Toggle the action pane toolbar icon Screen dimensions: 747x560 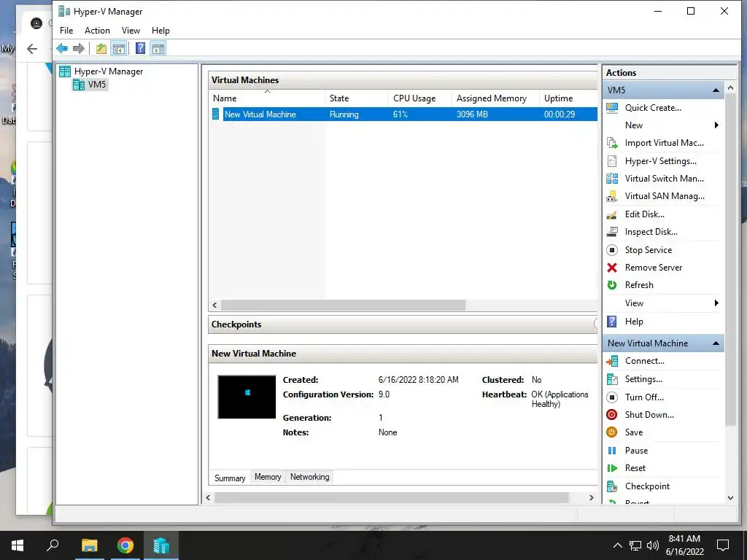[158, 48]
